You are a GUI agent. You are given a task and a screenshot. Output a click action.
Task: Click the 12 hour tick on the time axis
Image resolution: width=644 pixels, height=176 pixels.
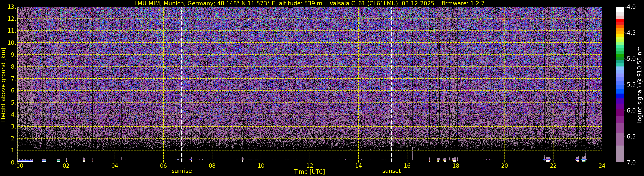coord(310,166)
